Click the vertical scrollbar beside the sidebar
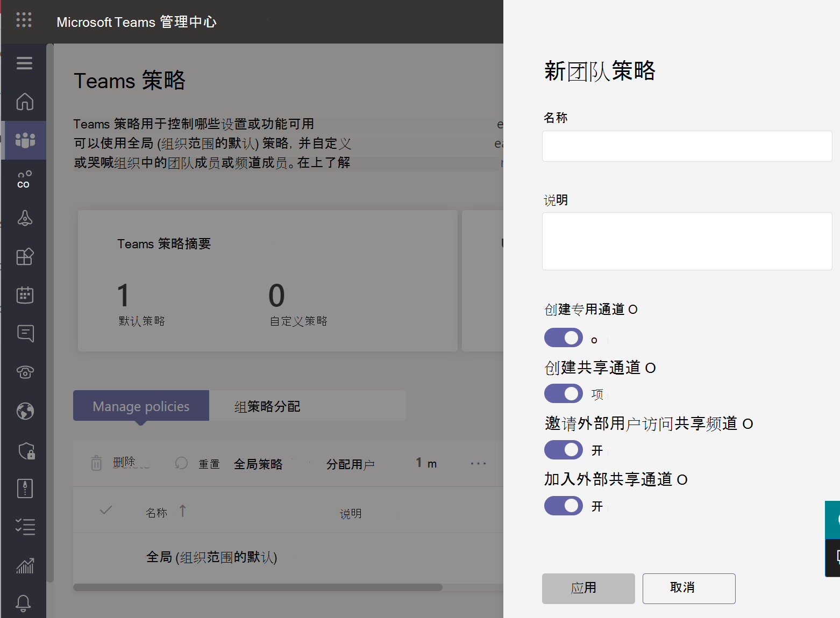Screen dimensions: 840x618 pyautogui.click(x=50, y=313)
